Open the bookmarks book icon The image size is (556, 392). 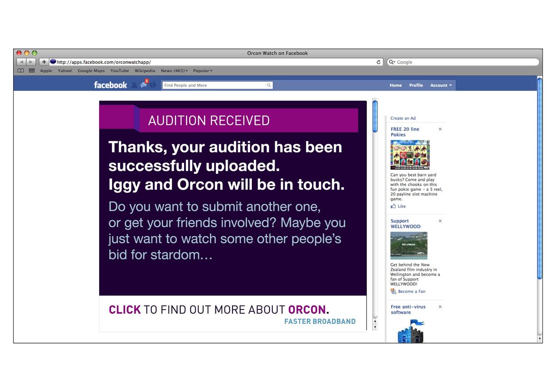coord(20,71)
